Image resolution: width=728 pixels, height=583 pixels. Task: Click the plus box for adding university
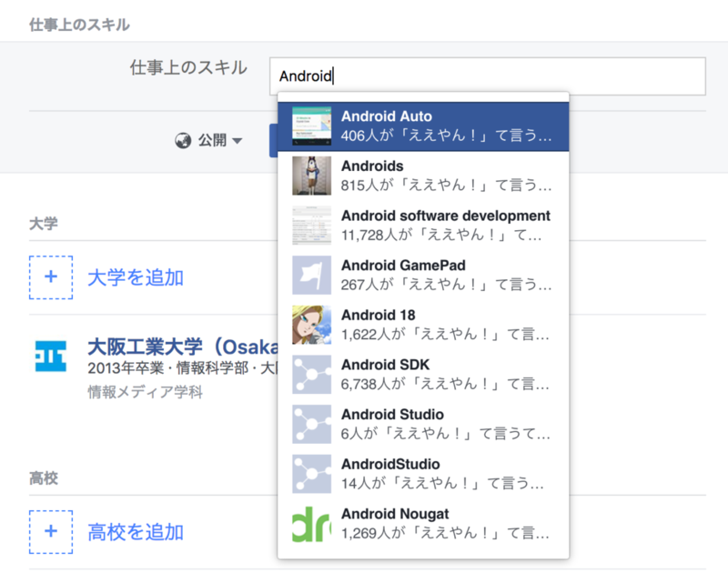point(51,277)
